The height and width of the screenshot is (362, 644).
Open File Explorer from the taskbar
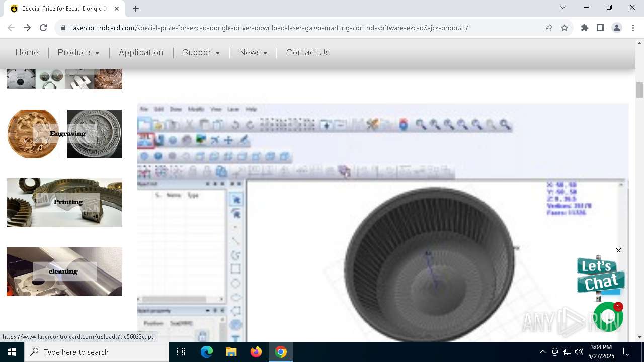(x=231, y=352)
